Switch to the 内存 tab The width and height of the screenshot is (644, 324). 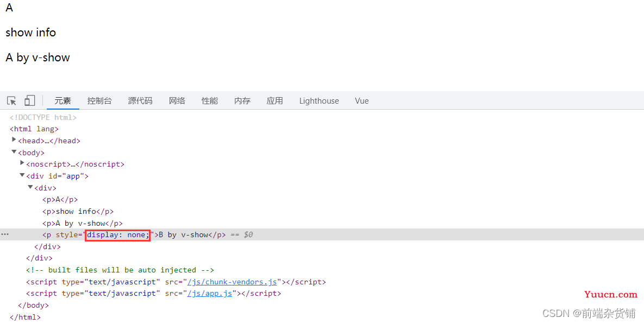[x=242, y=101]
